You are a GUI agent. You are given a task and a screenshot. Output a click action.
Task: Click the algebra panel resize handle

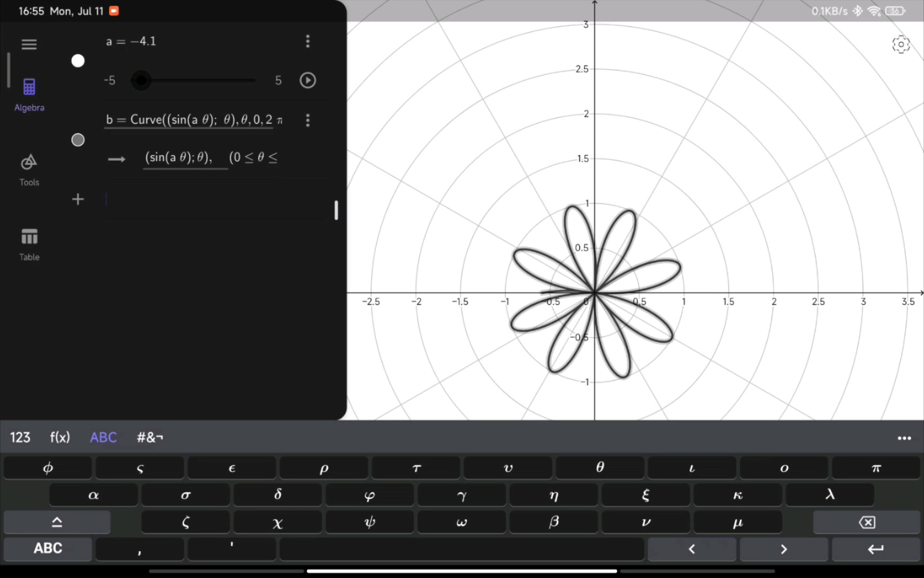[x=336, y=210]
